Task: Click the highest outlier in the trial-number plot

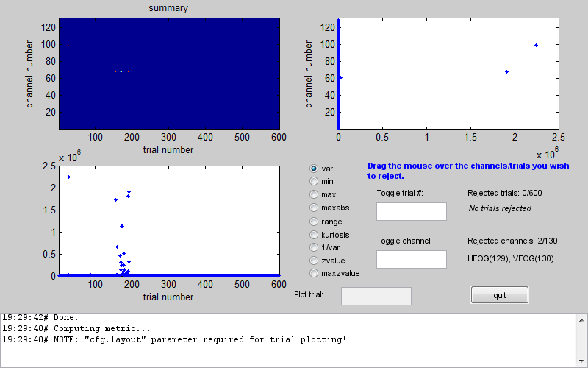Action: tap(68, 177)
